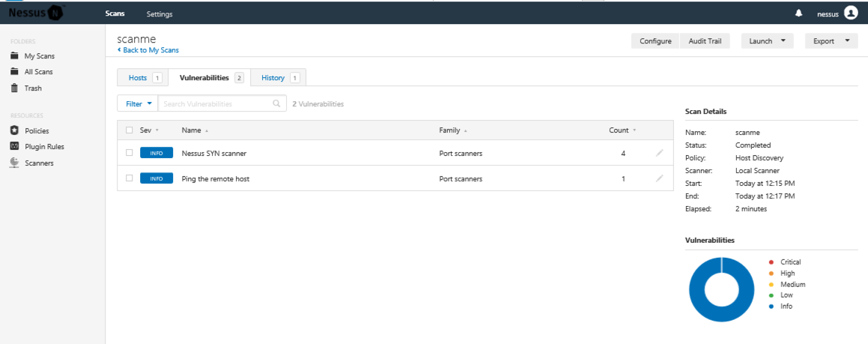
Task: Click the Search Vulnerabilities input field
Action: pyautogui.click(x=216, y=104)
